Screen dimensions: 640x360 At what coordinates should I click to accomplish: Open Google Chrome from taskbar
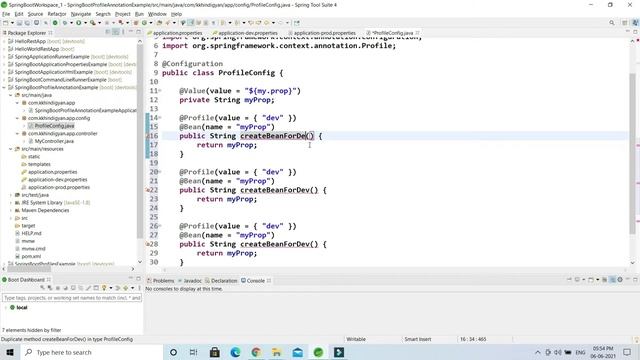coord(256,352)
